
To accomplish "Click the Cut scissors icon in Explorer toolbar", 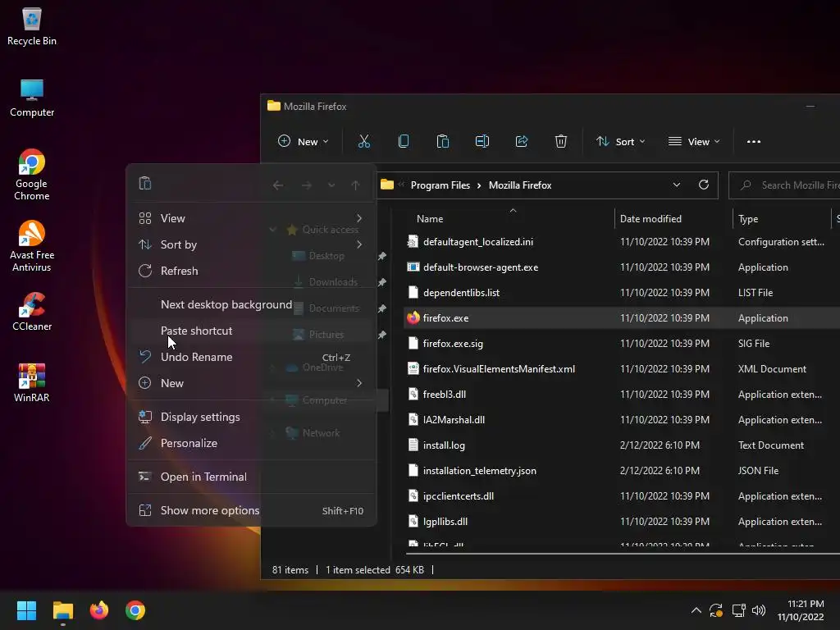I will pyautogui.click(x=363, y=141).
